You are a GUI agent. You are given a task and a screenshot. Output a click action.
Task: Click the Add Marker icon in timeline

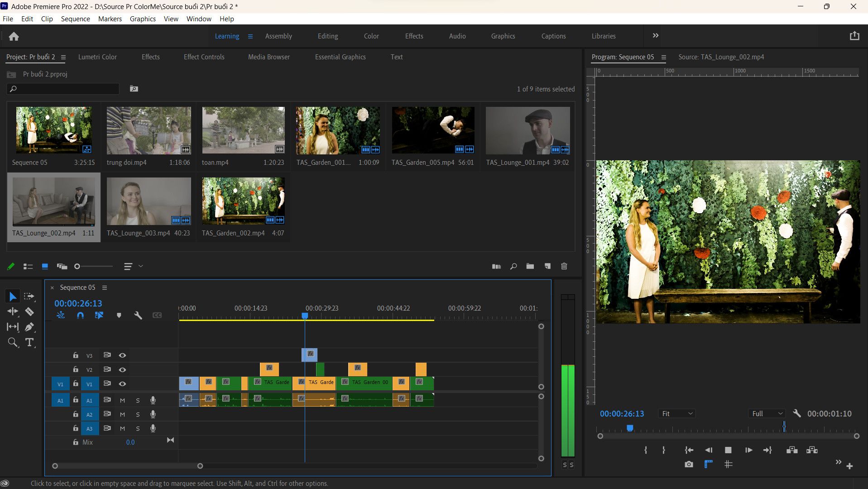119,315
